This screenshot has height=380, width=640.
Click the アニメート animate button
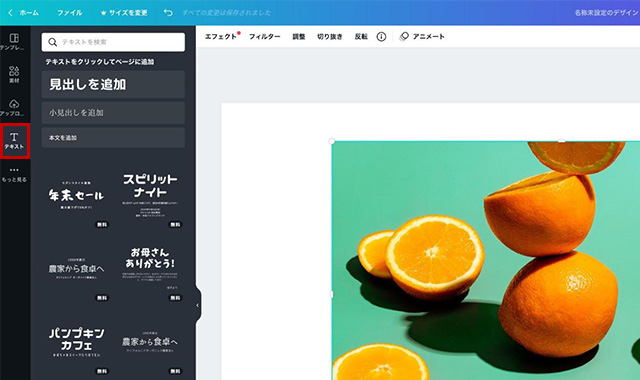(422, 37)
